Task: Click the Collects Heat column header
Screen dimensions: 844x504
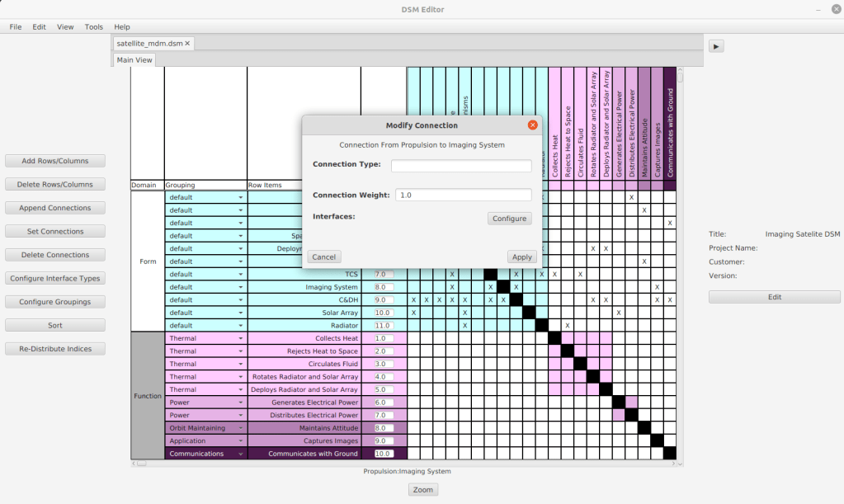Action: click(x=555, y=124)
